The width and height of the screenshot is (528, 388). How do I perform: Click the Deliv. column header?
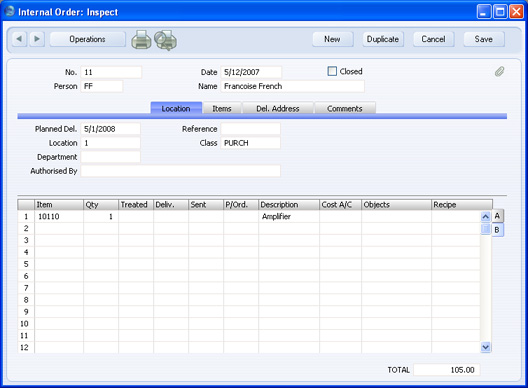coord(171,205)
